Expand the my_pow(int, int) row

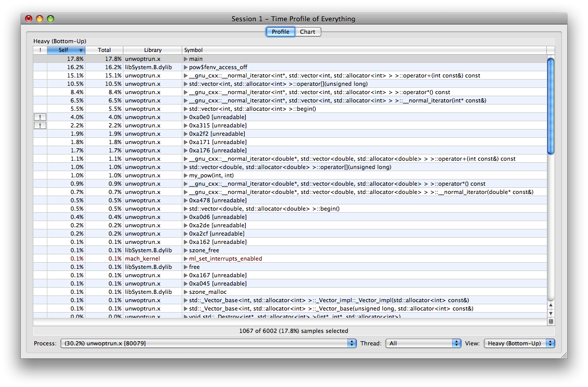(185, 175)
